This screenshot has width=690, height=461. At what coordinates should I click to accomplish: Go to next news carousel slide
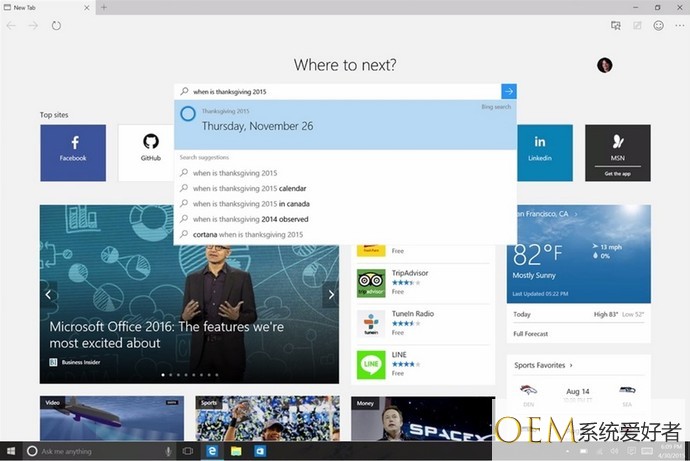330,295
